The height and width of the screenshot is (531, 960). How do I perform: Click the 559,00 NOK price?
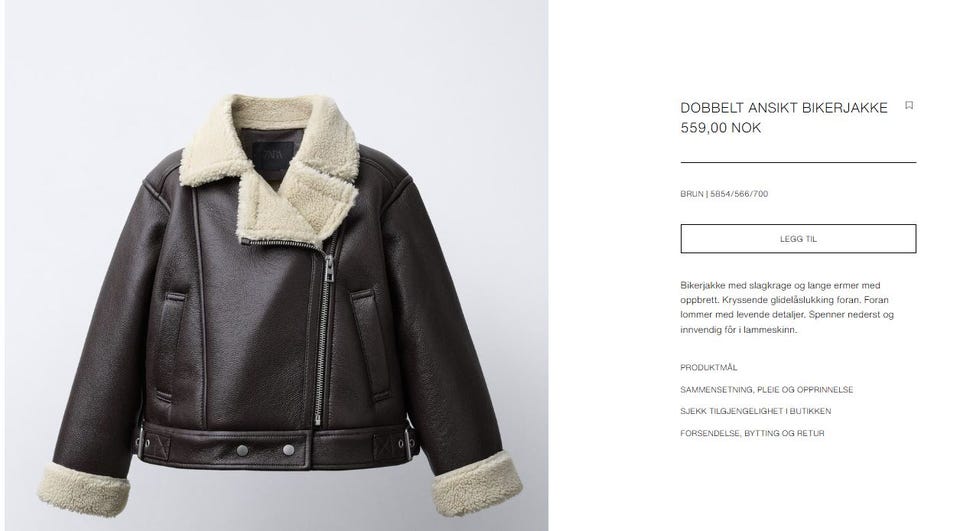[x=721, y=128]
